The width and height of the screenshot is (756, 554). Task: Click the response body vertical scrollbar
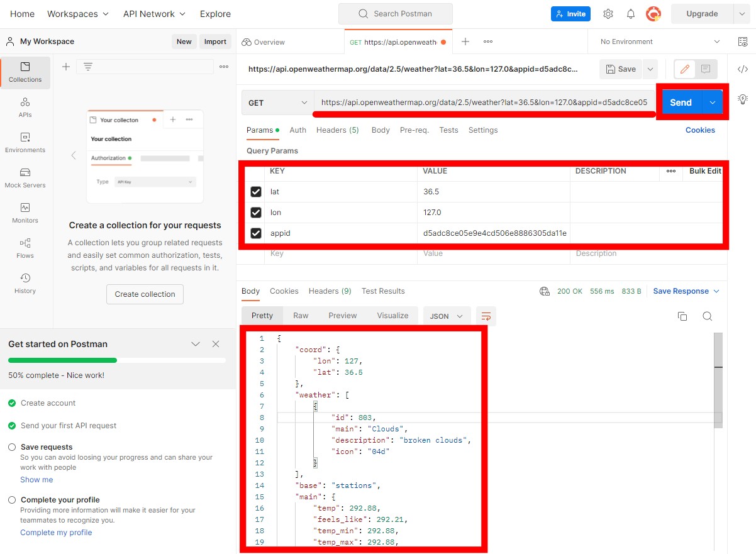pyautogui.click(x=718, y=380)
